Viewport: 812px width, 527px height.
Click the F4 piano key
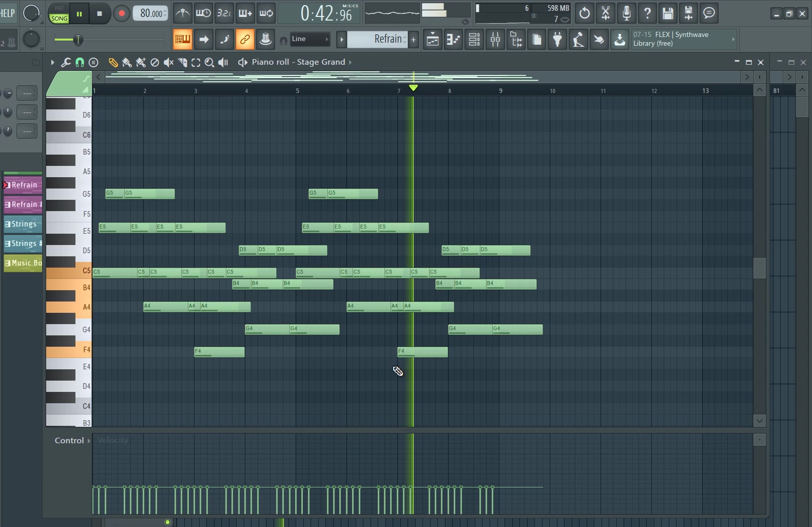[x=69, y=350]
